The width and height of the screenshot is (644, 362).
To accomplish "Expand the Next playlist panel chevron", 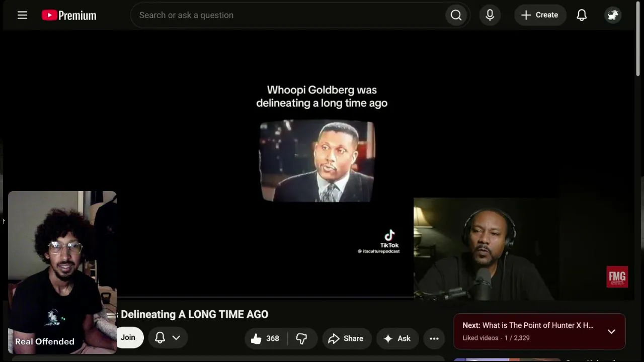I will [611, 331].
